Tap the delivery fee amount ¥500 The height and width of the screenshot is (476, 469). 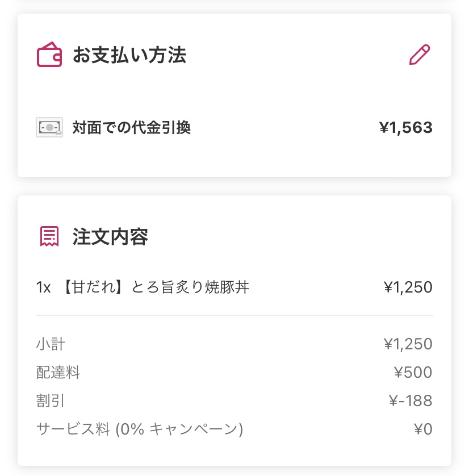(413, 372)
